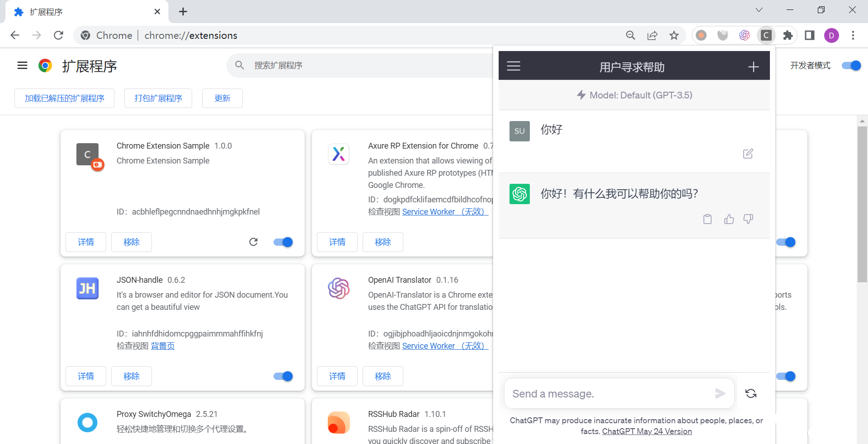Viewport: 868px width, 444px height.
Task: Click 加载已解压的扩展程序 button
Action: click(x=64, y=98)
